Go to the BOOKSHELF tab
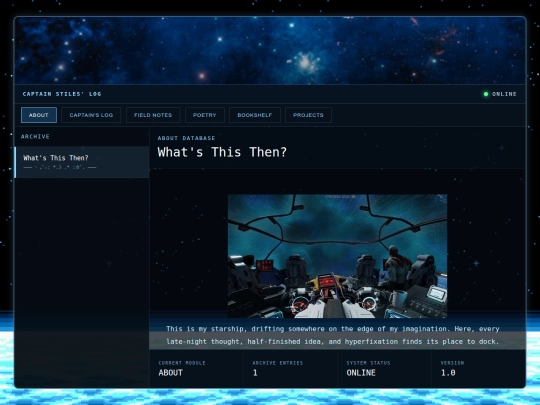Viewport: 540px width, 405px height. point(255,115)
